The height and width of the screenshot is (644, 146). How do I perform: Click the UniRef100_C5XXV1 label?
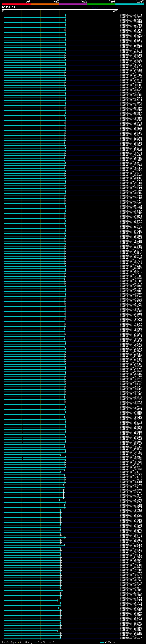point(131,306)
